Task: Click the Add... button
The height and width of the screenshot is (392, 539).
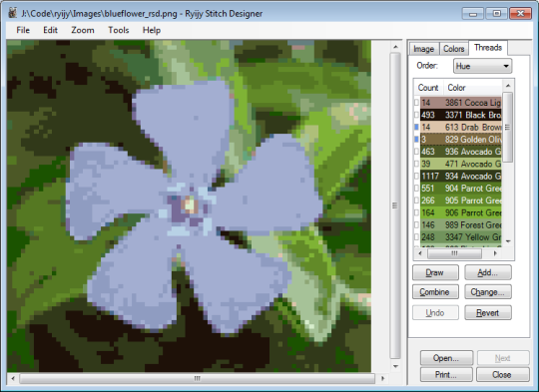Action: pos(488,272)
